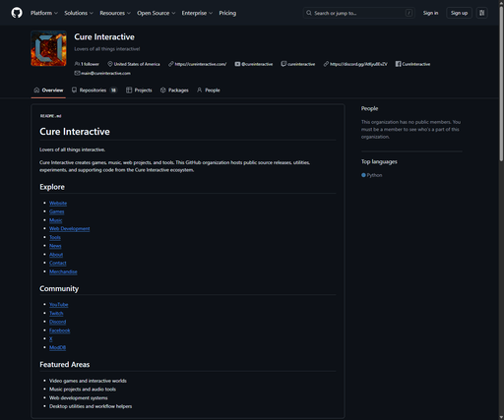
Task: Open the Tools link
Action: (55, 237)
